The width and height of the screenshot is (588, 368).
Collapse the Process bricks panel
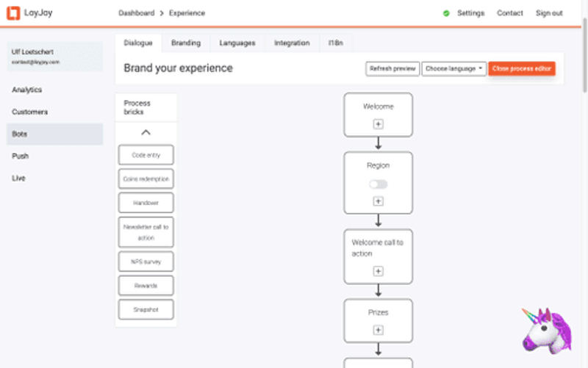click(146, 133)
